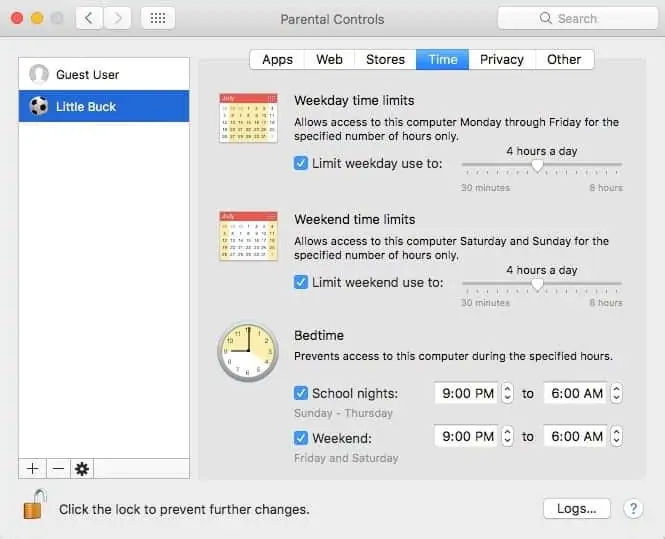665x539 pixels.
Task: Click the weekday use limit slider thumb
Action: point(537,165)
